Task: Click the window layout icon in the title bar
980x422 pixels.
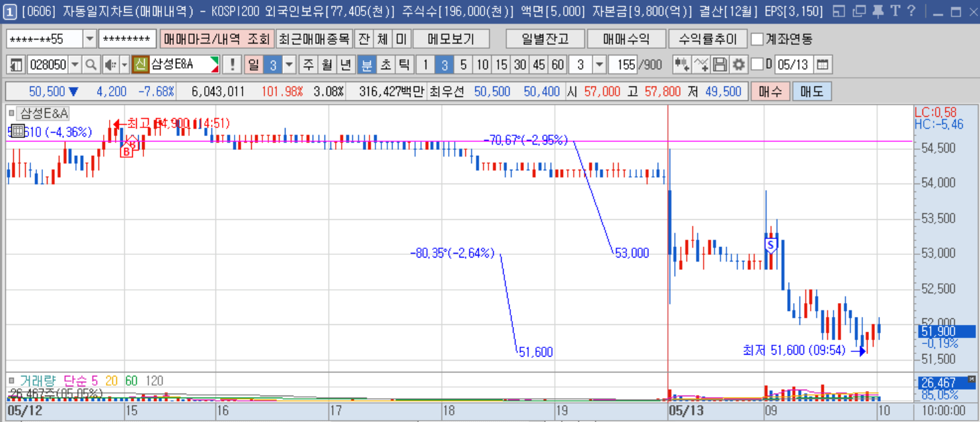Action: [x=839, y=11]
